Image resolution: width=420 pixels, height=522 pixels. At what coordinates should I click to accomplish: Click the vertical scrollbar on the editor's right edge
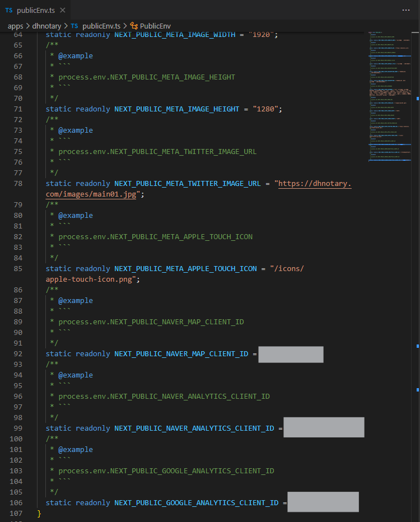(x=417, y=224)
